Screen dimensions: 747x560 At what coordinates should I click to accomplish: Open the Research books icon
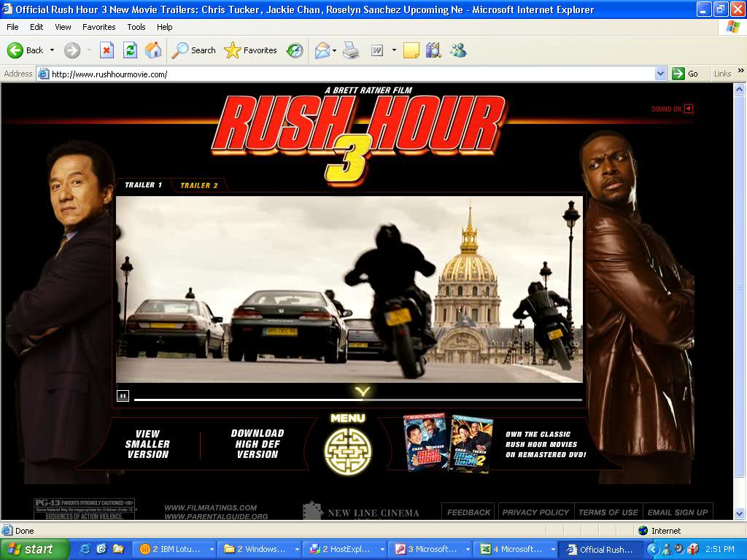[x=433, y=50]
